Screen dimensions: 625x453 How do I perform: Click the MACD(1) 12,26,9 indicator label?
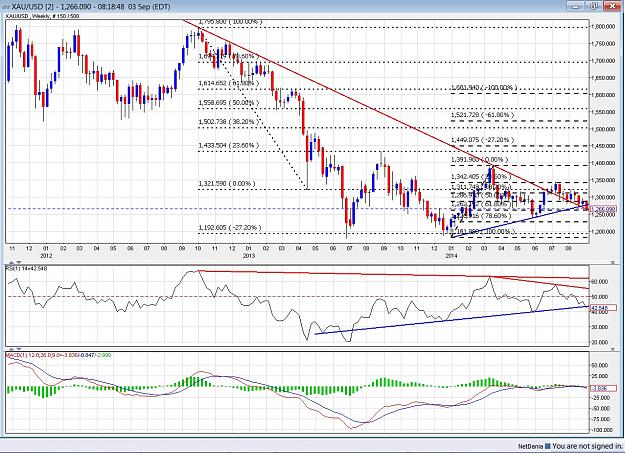[59, 355]
